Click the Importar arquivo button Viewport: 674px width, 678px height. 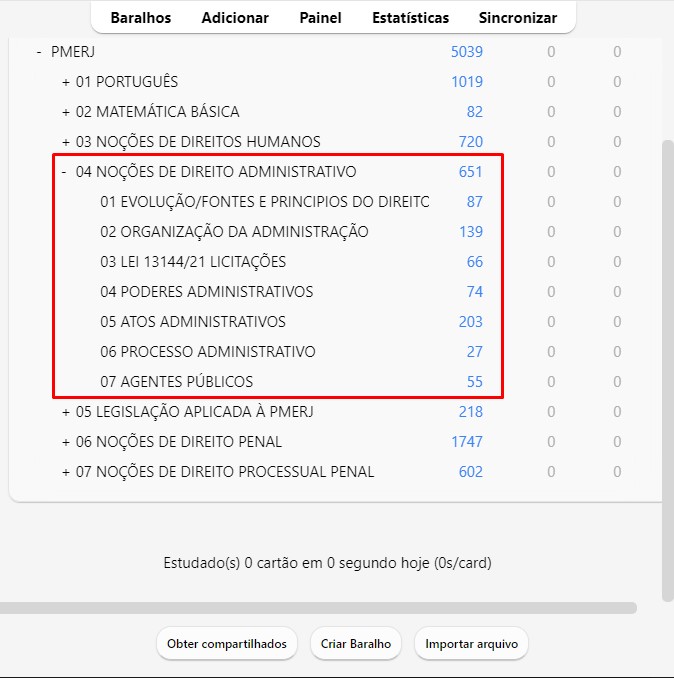click(471, 644)
